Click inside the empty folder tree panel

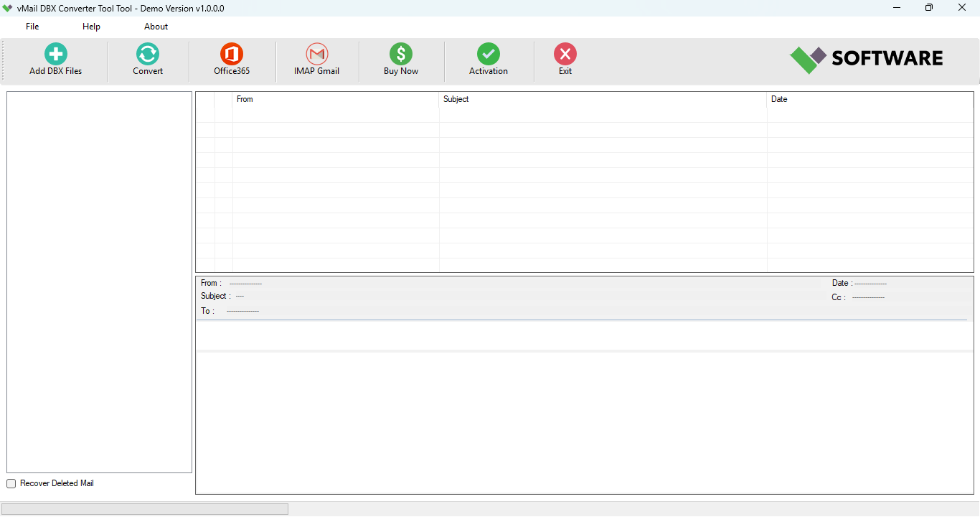click(99, 281)
